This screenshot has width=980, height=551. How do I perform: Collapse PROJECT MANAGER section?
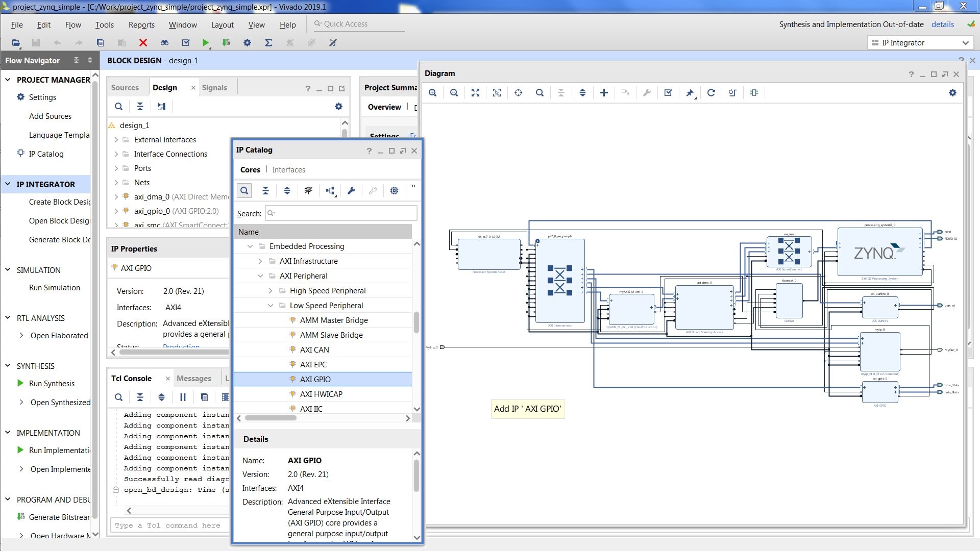[x=8, y=80]
